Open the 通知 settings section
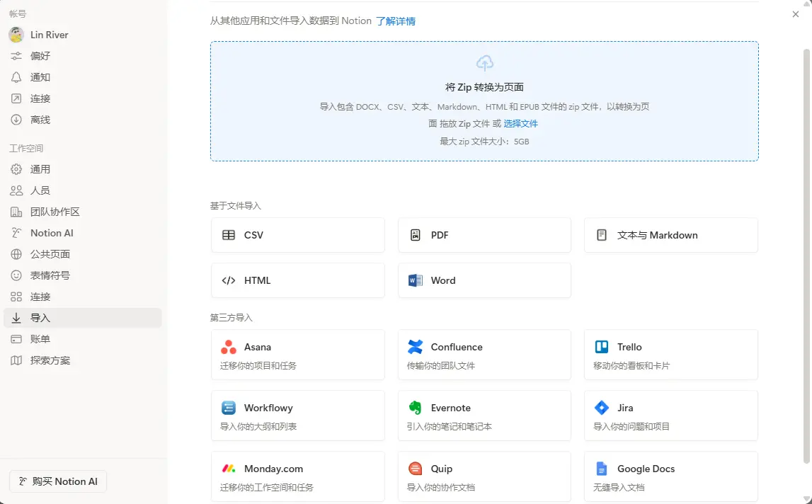 [x=83, y=77]
